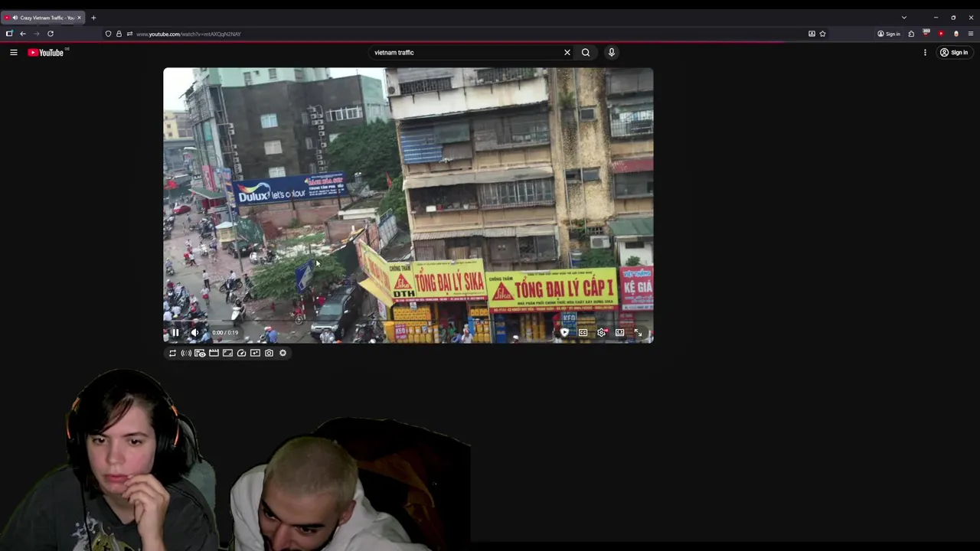
Task: Enter fullscreen mode
Action: tap(638, 332)
